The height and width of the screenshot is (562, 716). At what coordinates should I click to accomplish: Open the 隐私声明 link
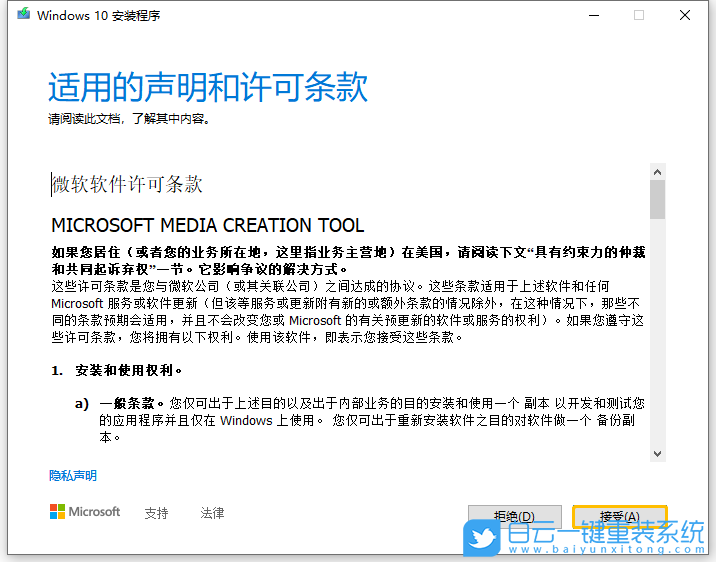73,476
